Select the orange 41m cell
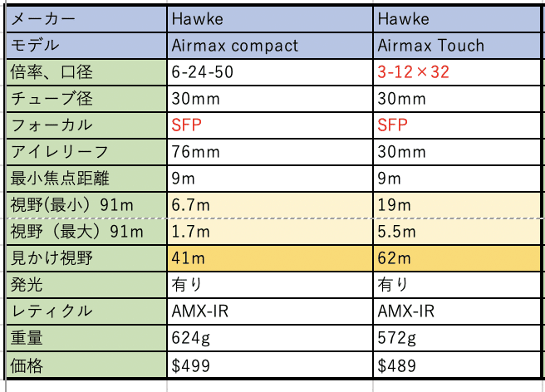Screen dimensions: 545x392 (269, 258)
